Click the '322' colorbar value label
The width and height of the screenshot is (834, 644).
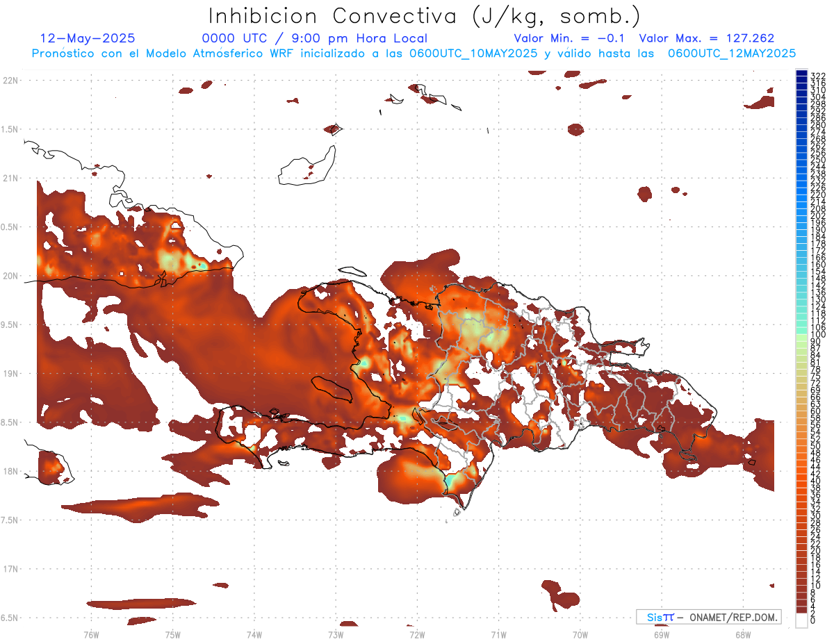818,76
